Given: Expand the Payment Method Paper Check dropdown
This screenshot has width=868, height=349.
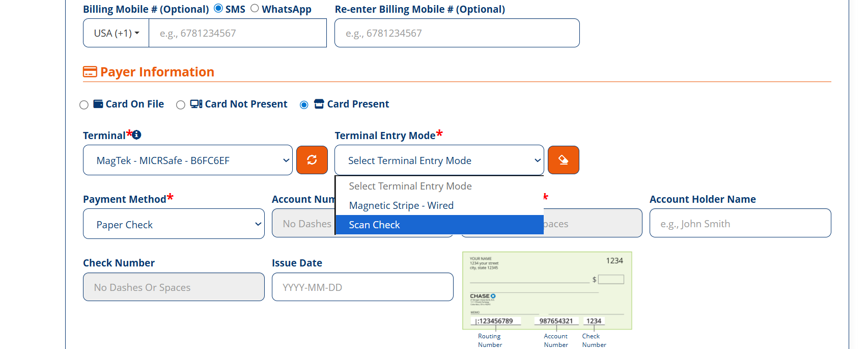Looking at the screenshot, I should coord(174,224).
